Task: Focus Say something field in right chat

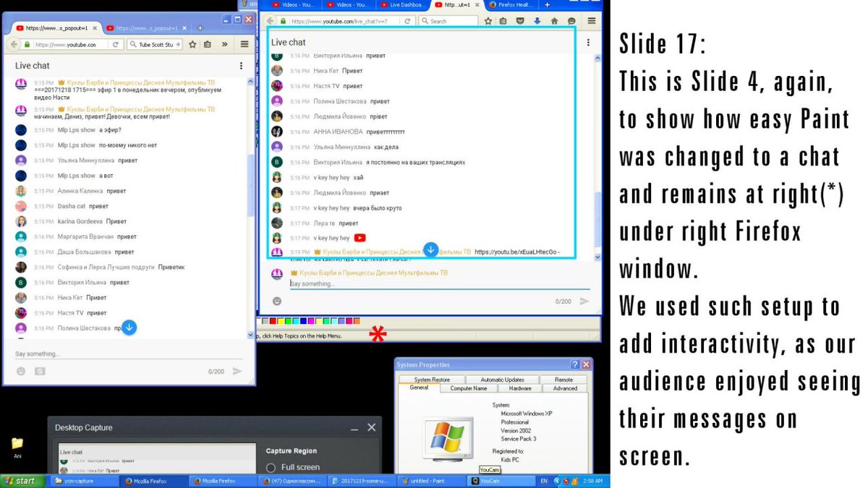Action: (x=440, y=284)
